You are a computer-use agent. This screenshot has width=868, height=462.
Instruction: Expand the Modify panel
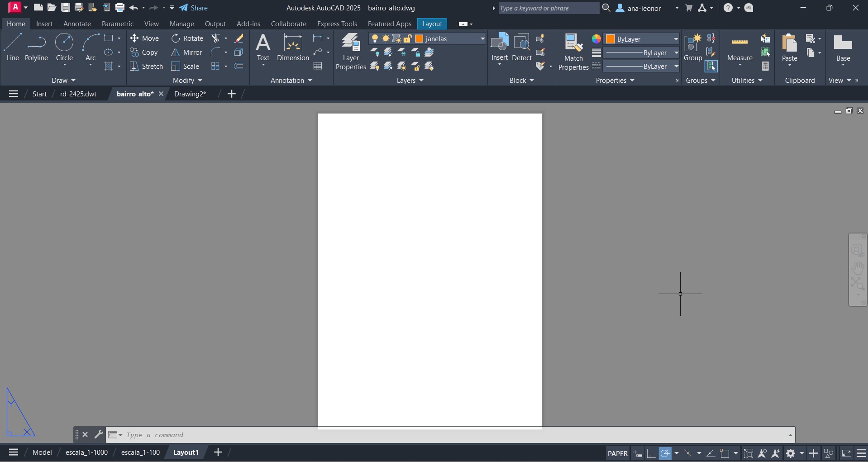click(187, 81)
